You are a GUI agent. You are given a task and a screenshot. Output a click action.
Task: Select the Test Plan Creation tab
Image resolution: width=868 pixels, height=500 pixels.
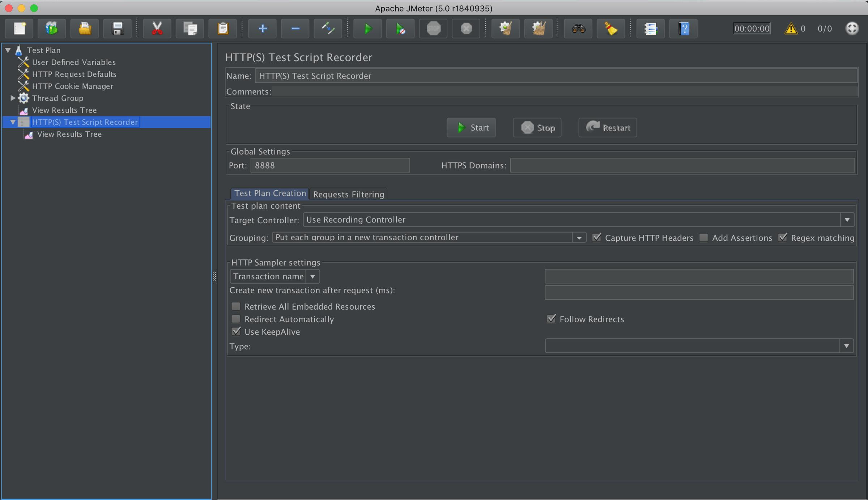tap(269, 193)
